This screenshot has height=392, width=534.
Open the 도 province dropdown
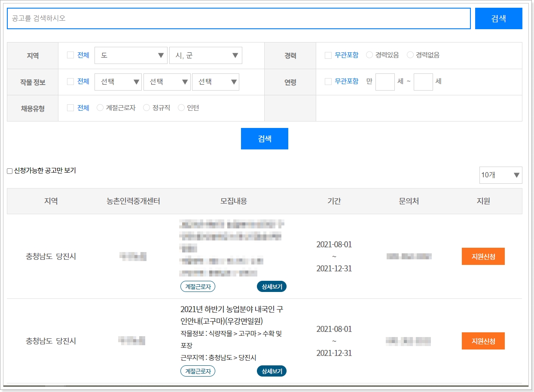(131, 55)
